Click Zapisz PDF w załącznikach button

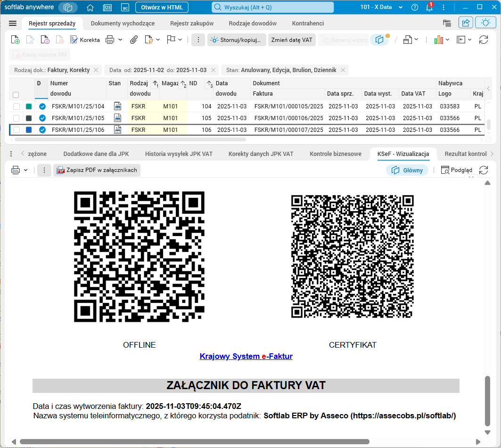(x=97, y=170)
